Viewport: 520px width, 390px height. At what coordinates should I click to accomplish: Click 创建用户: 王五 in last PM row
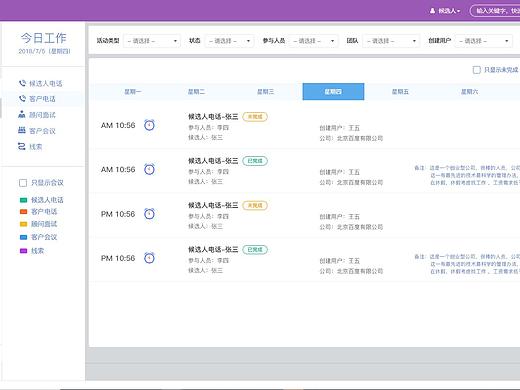point(340,261)
